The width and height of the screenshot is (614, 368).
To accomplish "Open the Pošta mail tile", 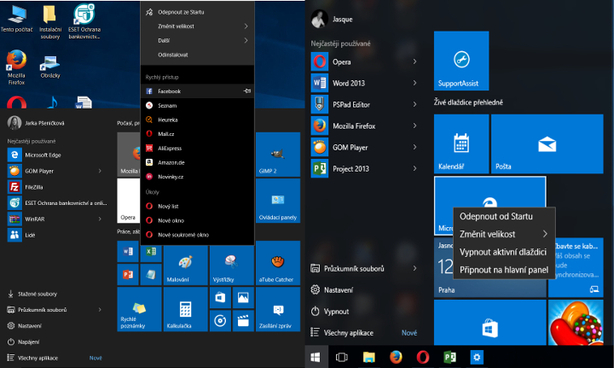I will [x=547, y=144].
